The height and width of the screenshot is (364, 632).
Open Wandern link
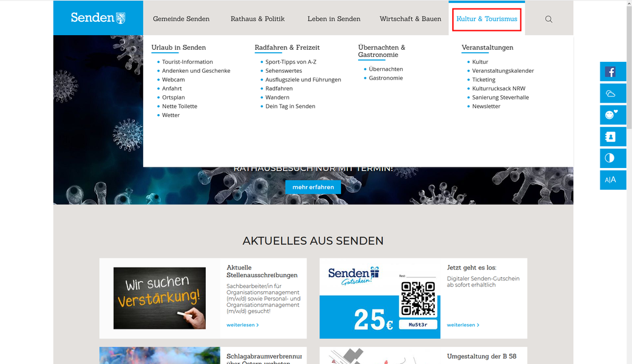click(277, 97)
